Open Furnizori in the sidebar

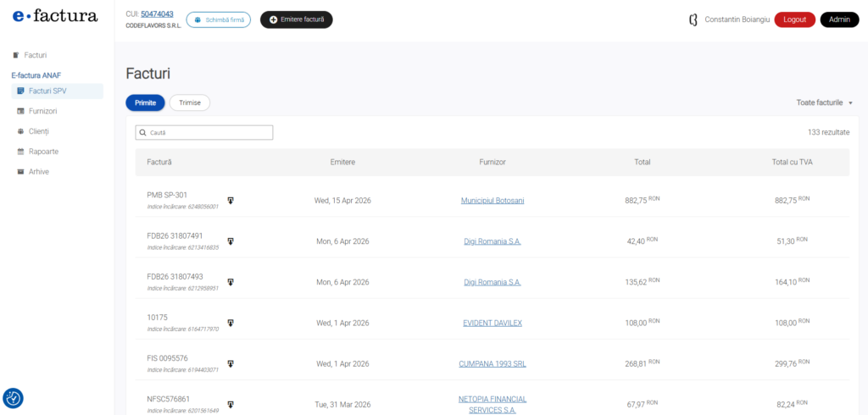pos(42,111)
